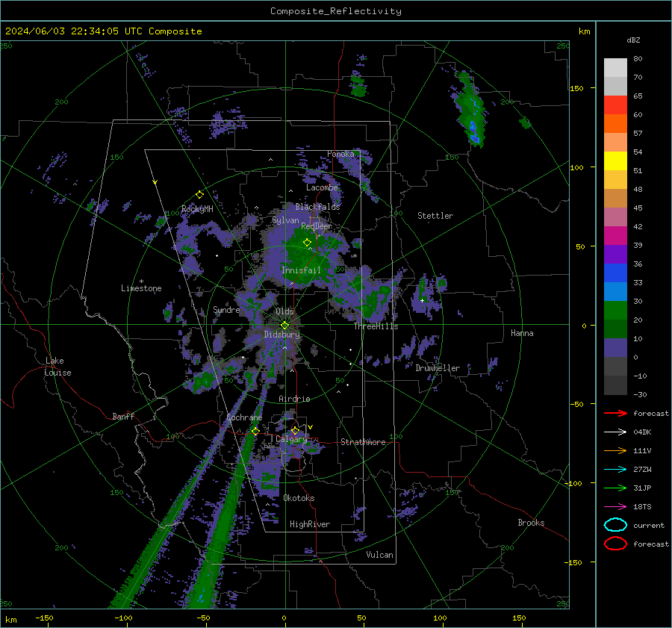Click the yellow diamond marker at Red Deer
672x628 pixels.
tap(307, 243)
